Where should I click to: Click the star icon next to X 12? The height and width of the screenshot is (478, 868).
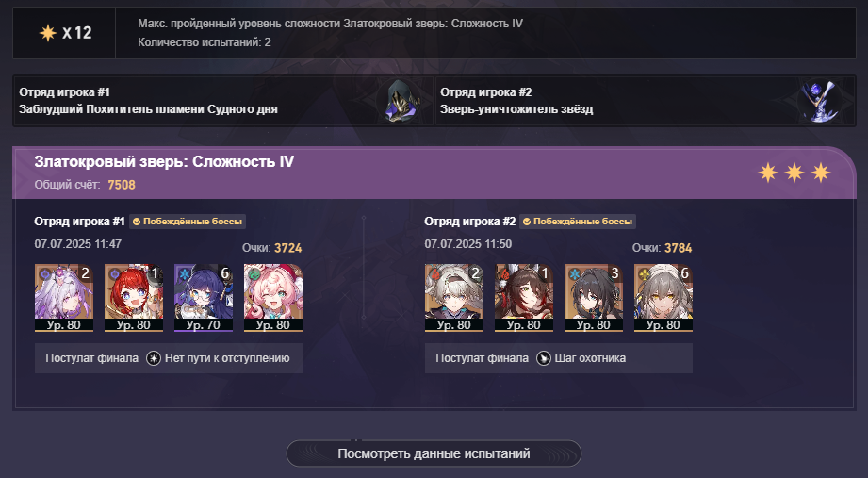tap(48, 33)
